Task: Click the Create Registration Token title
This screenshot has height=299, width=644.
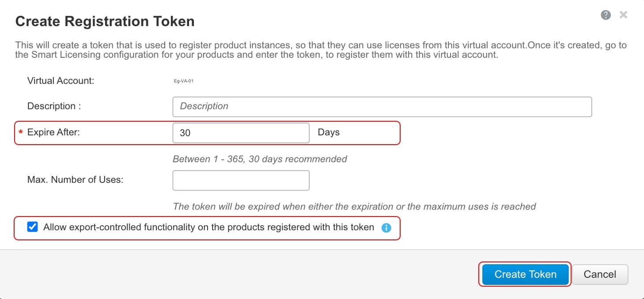Action: (105, 21)
